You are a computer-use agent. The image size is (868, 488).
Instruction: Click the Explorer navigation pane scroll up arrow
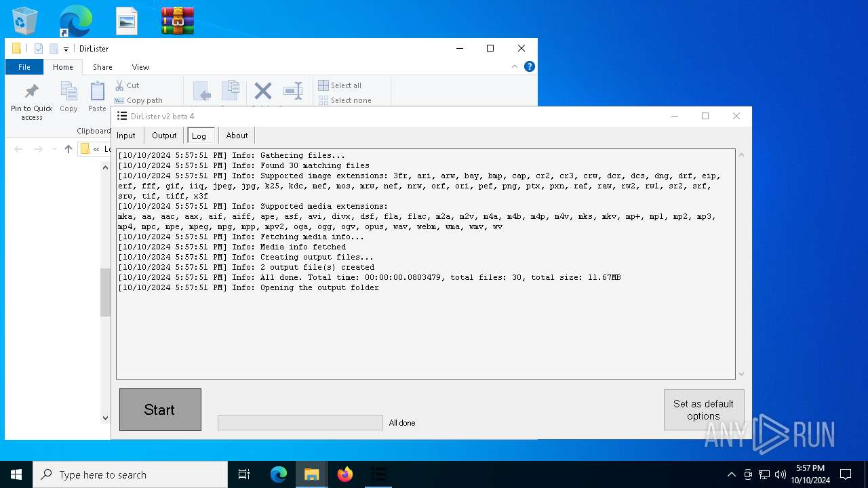coord(105,167)
